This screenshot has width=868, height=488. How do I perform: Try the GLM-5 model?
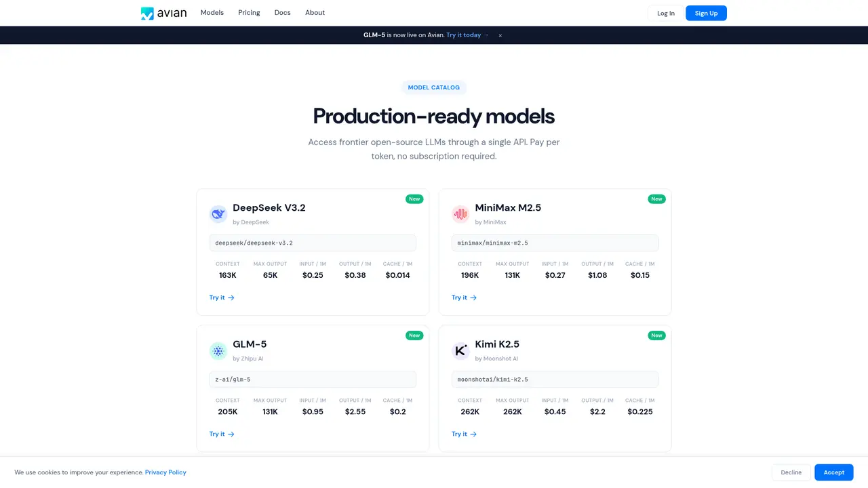[x=222, y=434]
